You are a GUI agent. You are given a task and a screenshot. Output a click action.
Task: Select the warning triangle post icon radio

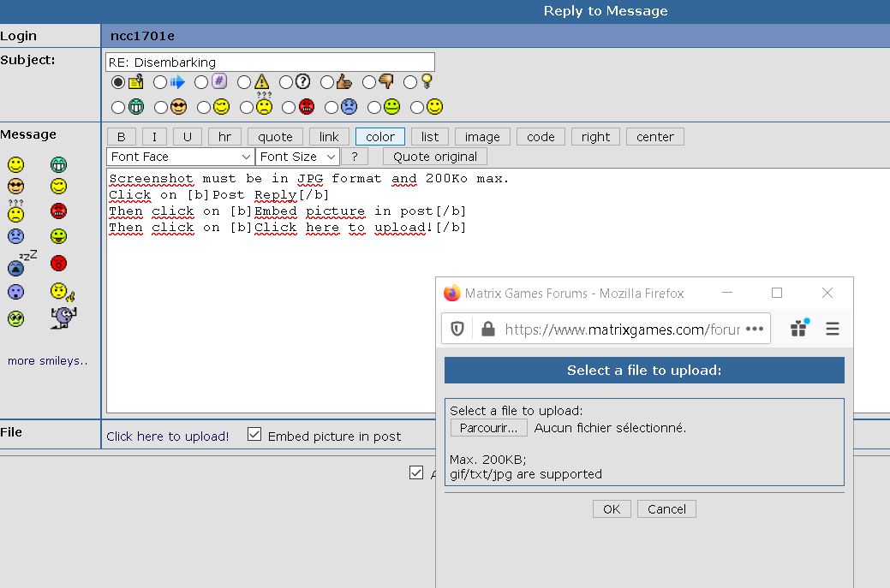tap(244, 82)
